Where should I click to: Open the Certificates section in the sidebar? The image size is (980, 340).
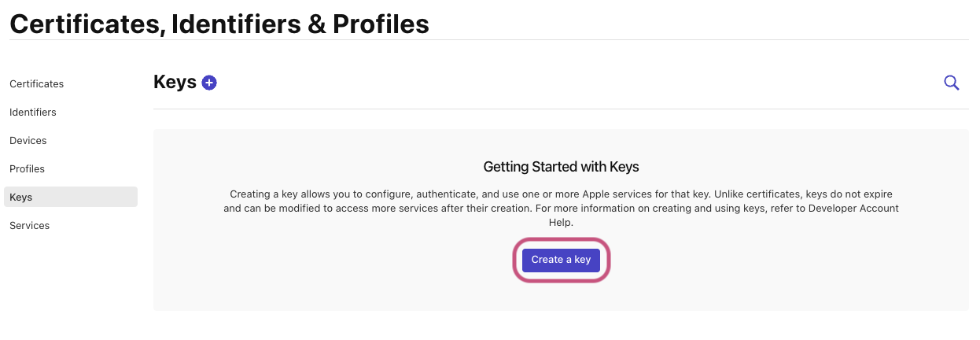point(37,84)
